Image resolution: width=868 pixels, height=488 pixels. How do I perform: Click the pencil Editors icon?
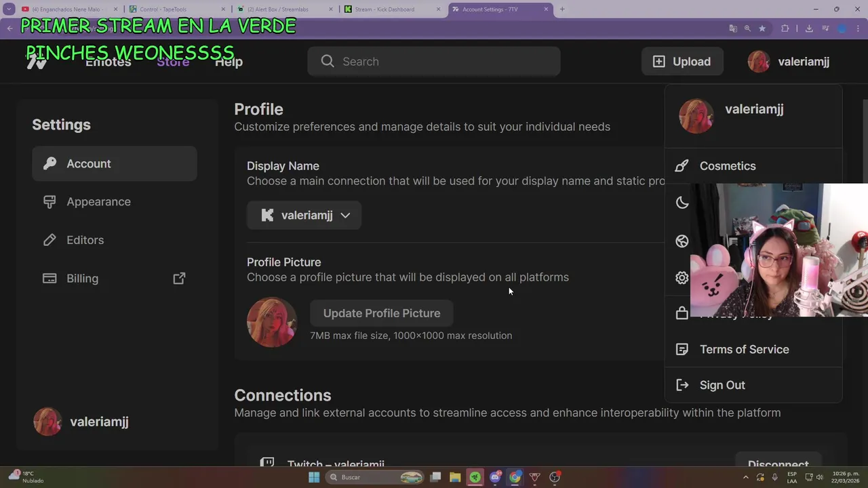click(50, 240)
